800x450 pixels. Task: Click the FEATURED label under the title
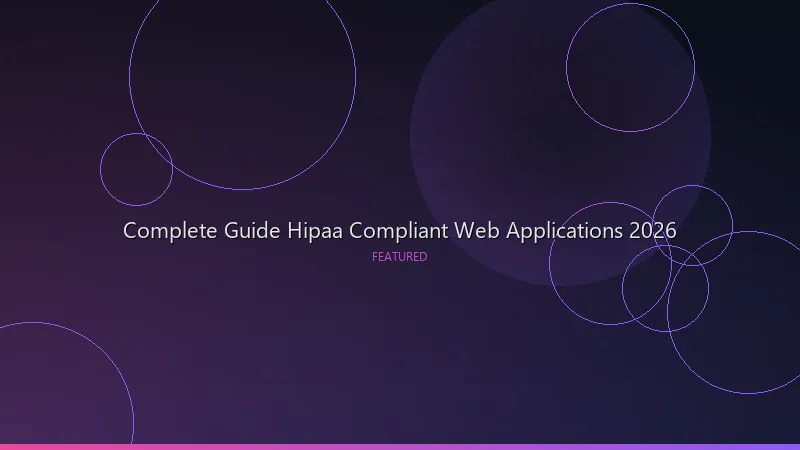click(x=399, y=257)
